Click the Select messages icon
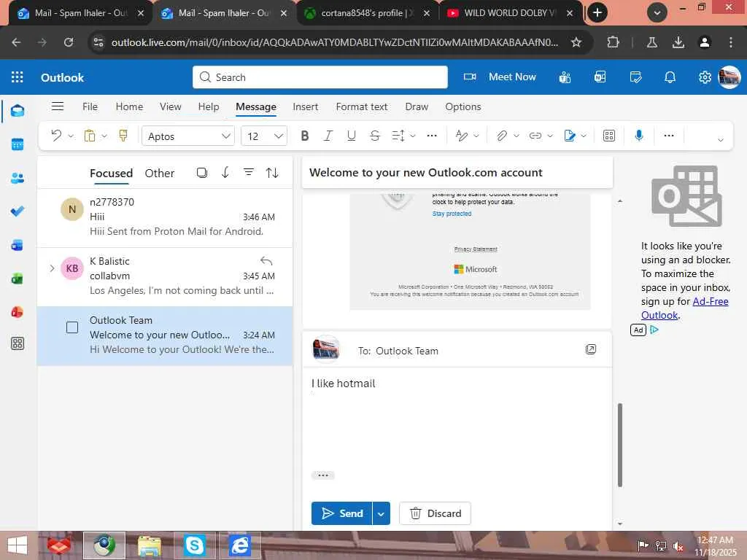Screen dimensions: 747x560 click(202, 172)
